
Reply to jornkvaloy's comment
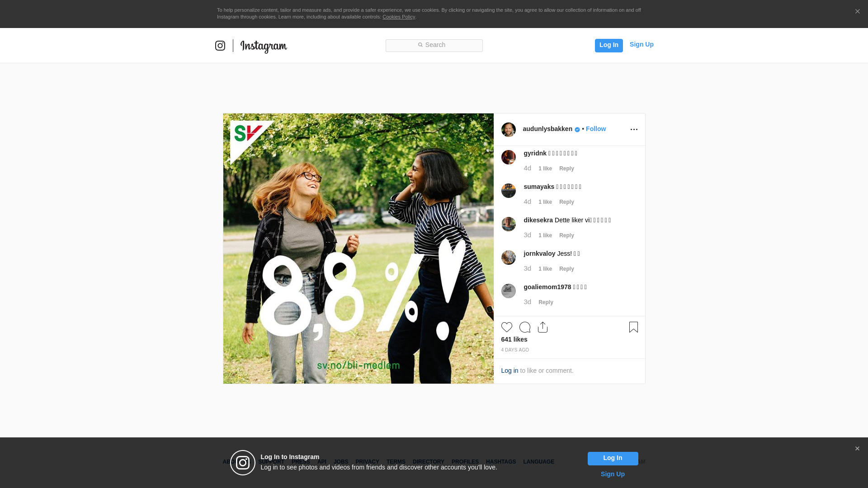pyautogui.click(x=566, y=269)
